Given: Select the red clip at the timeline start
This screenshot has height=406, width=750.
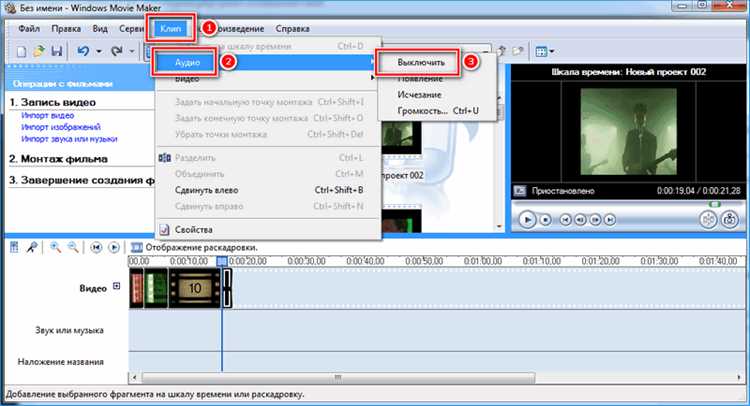Looking at the screenshot, I should [x=136, y=287].
